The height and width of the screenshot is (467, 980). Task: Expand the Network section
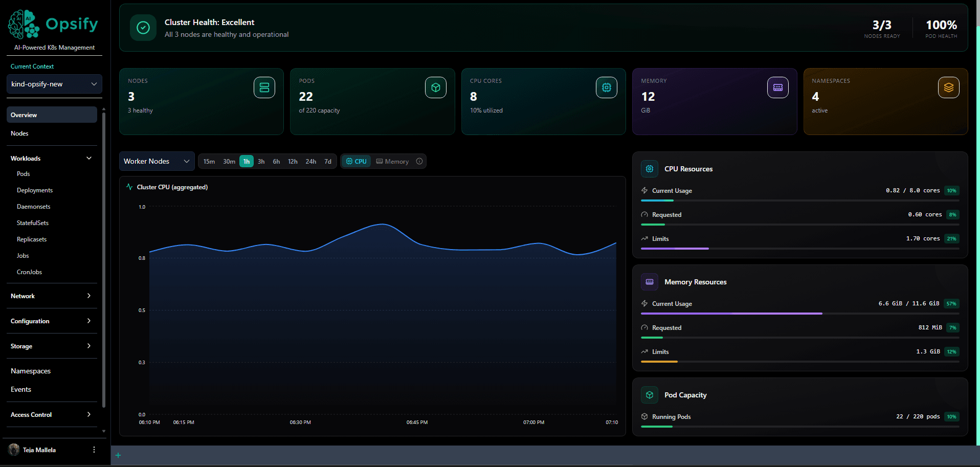point(51,296)
